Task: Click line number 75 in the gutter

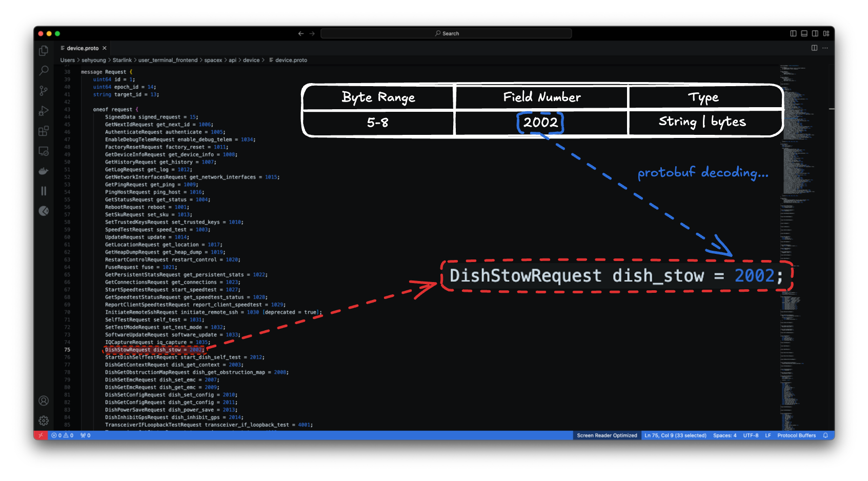Action: click(x=67, y=350)
